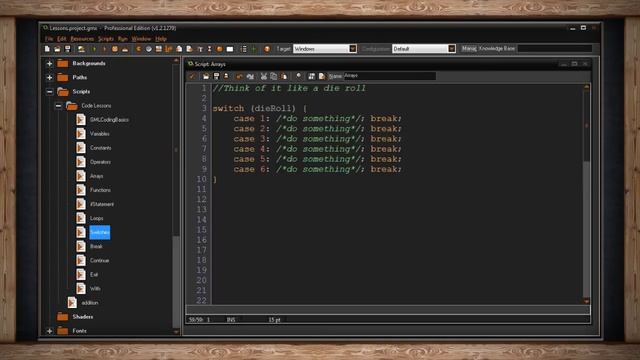Viewport: 640px width, 360px height.
Task: Confirm the script with the checkmark icon
Action: (x=192, y=76)
